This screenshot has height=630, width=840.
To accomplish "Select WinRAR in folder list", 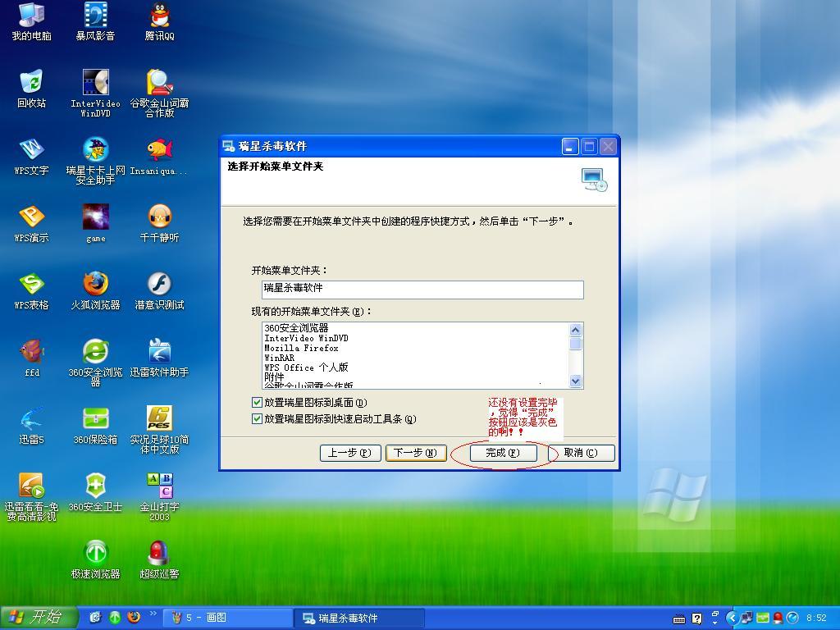I will pos(280,358).
